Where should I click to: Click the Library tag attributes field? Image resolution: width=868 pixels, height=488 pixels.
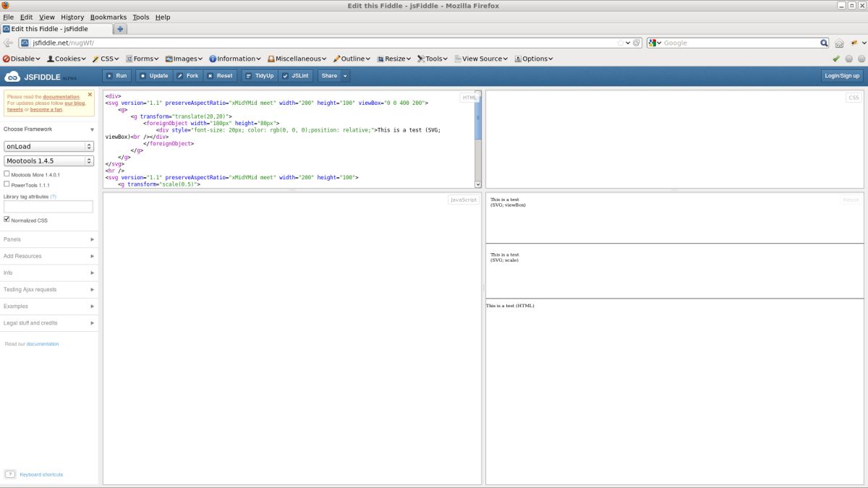click(48, 207)
